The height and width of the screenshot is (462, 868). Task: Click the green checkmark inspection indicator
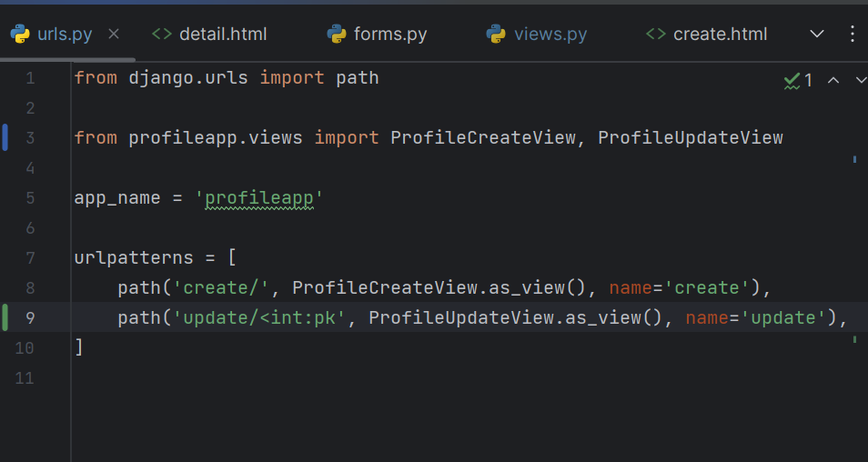pyautogui.click(x=792, y=81)
